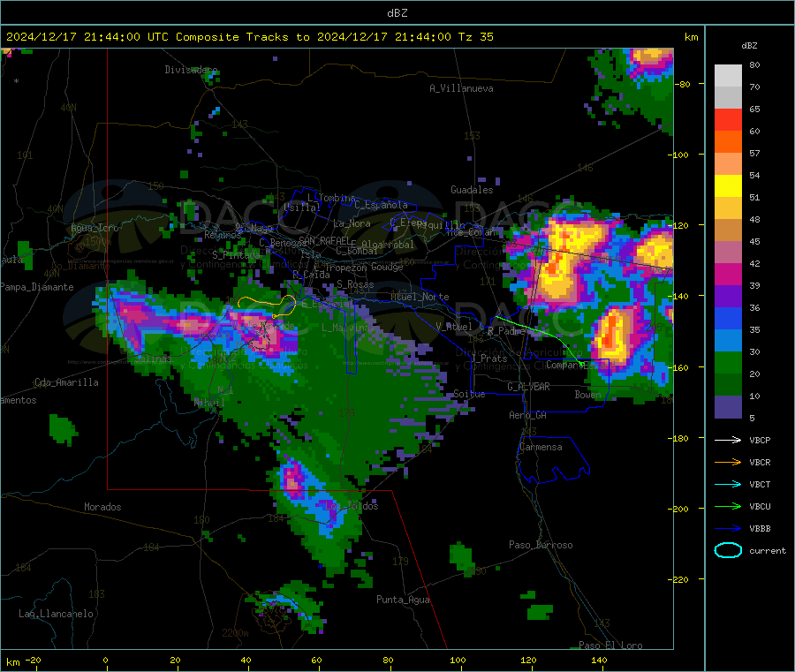This screenshot has height=672, width=795.
Task: Click the dBZ heading above the color scale
Action: tap(749, 46)
